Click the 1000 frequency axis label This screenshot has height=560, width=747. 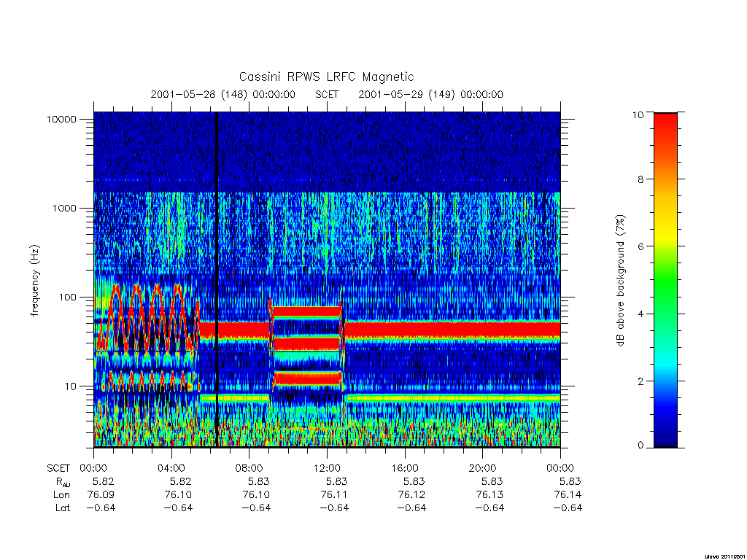click(64, 208)
